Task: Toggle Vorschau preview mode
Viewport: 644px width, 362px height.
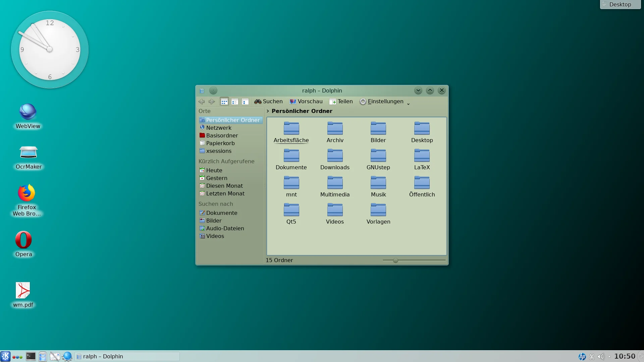Action: (306, 102)
